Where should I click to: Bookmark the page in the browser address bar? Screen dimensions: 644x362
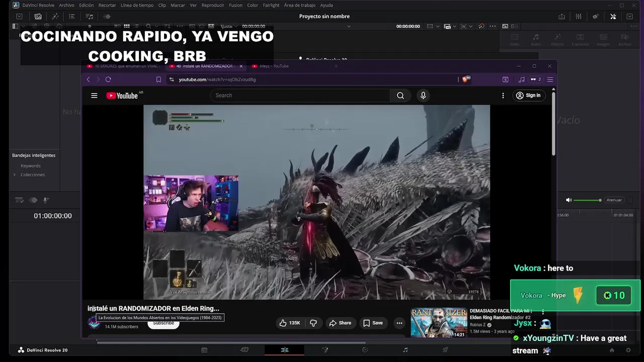click(158, 79)
